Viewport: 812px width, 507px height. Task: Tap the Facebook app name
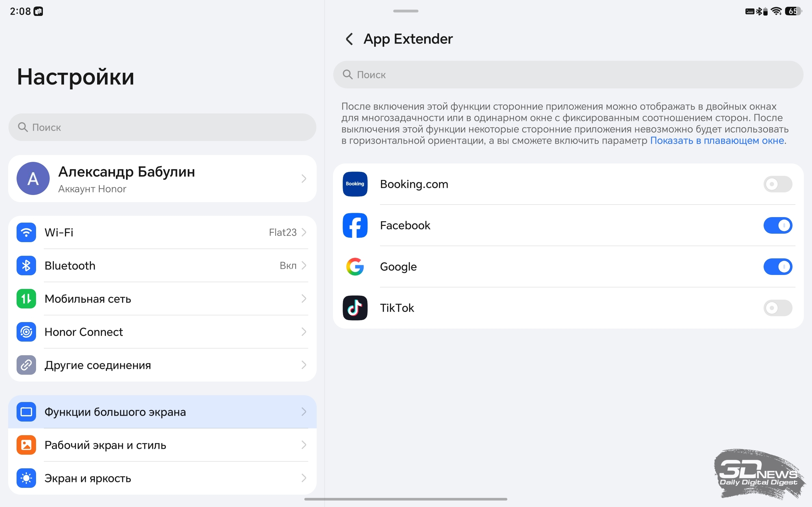pyautogui.click(x=405, y=225)
